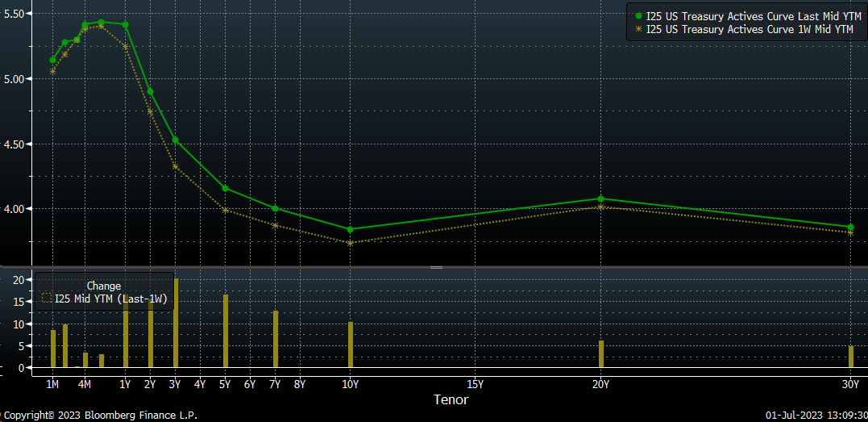Select the I25 Mid YTM (Last-1W) label

click(110, 299)
